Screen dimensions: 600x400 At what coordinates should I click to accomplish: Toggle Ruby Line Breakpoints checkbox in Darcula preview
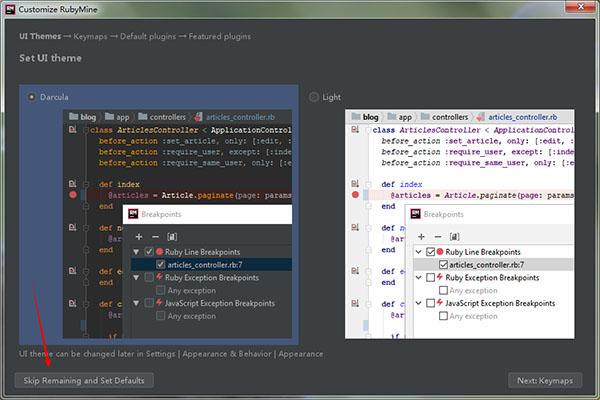coord(149,252)
